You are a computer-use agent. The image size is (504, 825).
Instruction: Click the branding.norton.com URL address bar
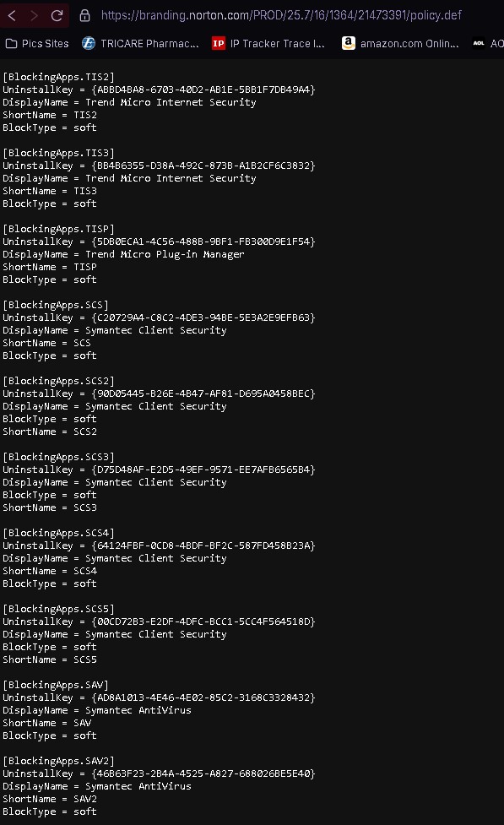tap(281, 15)
